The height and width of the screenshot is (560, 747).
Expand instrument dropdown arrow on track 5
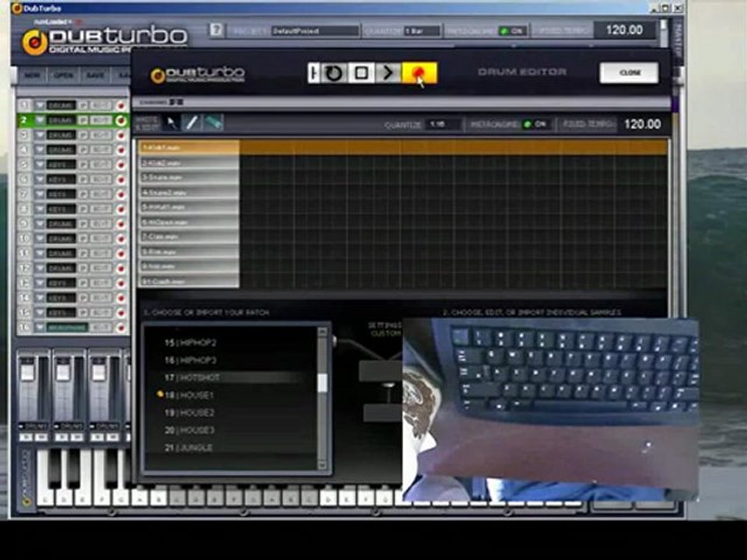pyautogui.click(x=40, y=165)
